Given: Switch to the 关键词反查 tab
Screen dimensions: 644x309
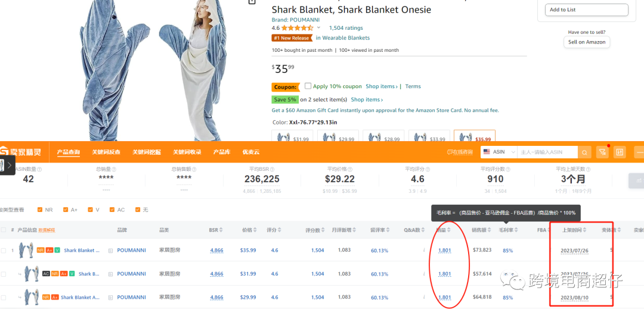Looking at the screenshot, I should point(106,152).
